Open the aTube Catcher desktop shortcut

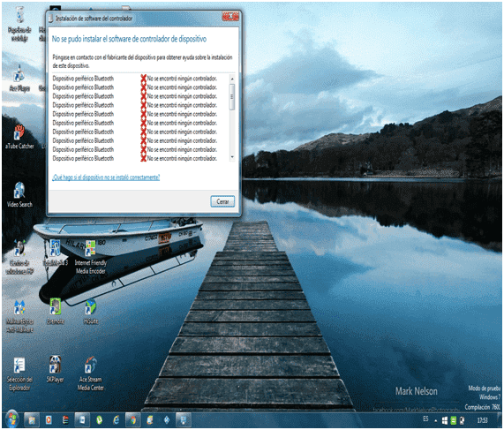pyautogui.click(x=19, y=137)
